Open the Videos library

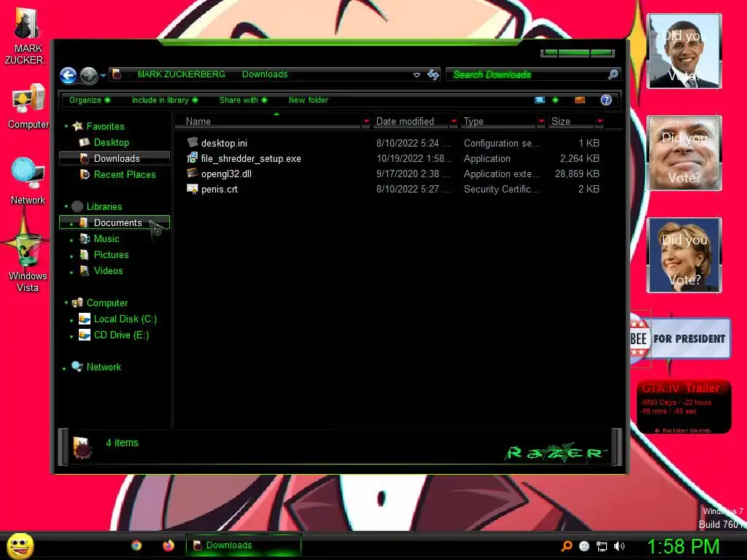click(x=108, y=271)
